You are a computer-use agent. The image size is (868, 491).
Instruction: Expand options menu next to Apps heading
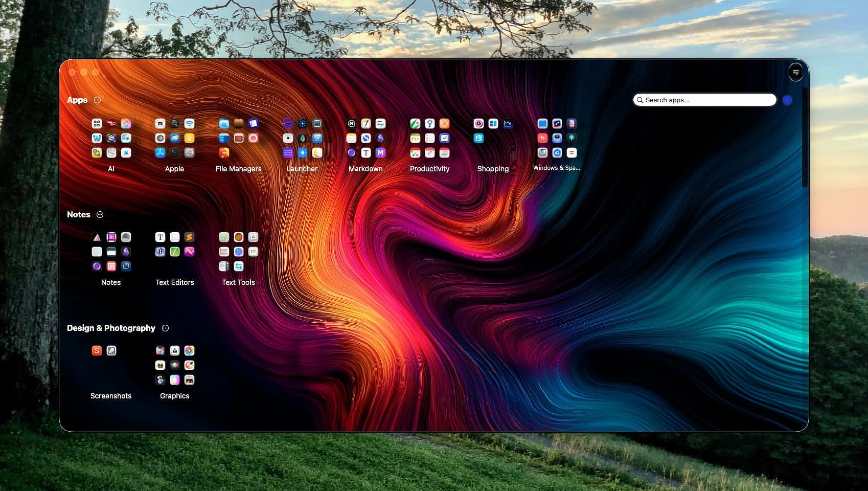[98, 100]
